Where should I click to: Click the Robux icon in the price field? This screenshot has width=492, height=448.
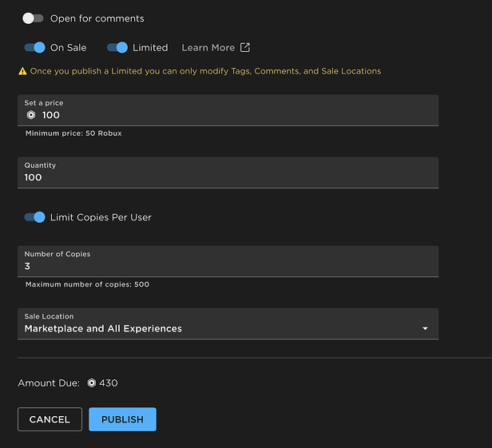click(x=31, y=115)
